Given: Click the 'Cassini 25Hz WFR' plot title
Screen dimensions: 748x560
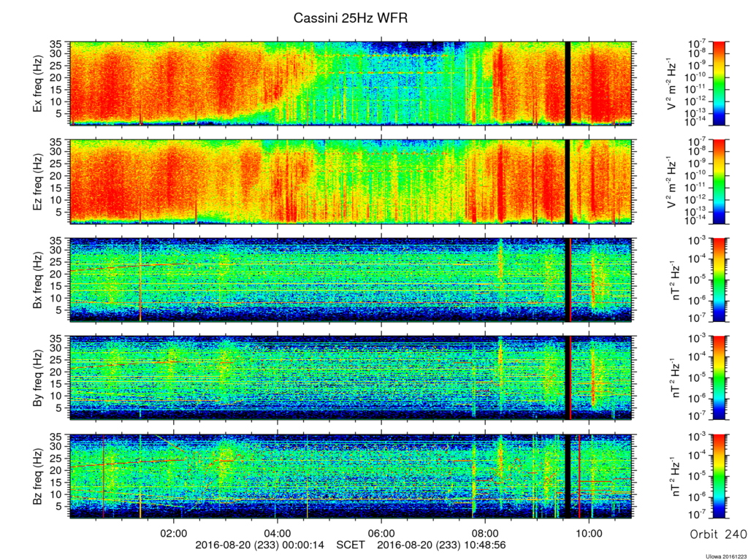Looking at the screenshot, I should click(x=351, y=18).
